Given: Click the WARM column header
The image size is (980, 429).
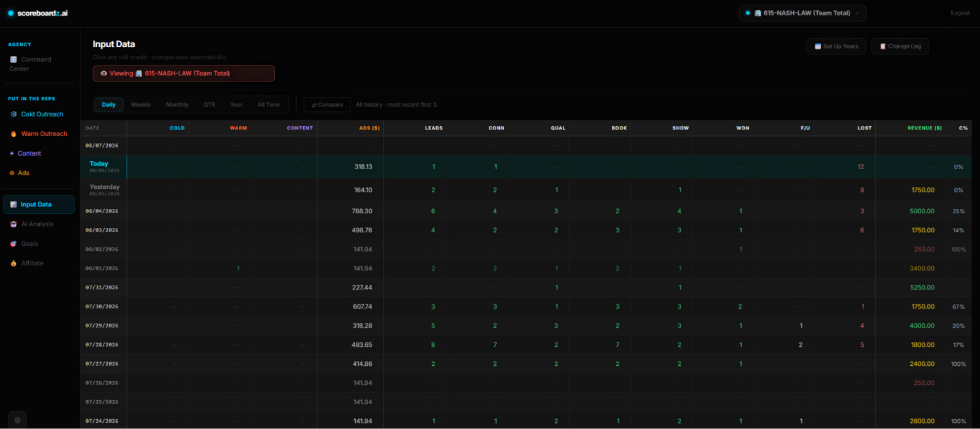Looking at the screenshot, I should 238,128.
